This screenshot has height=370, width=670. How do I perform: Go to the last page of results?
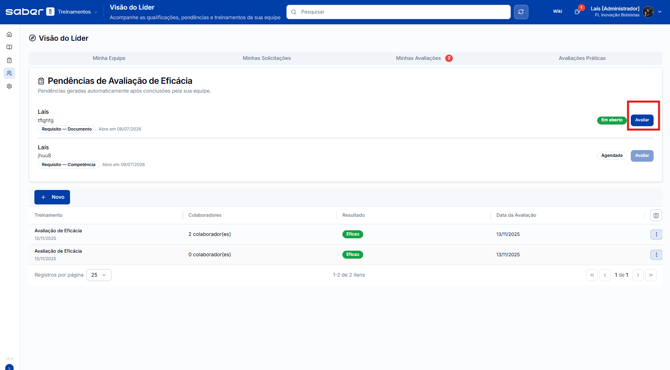pos(651,275)
